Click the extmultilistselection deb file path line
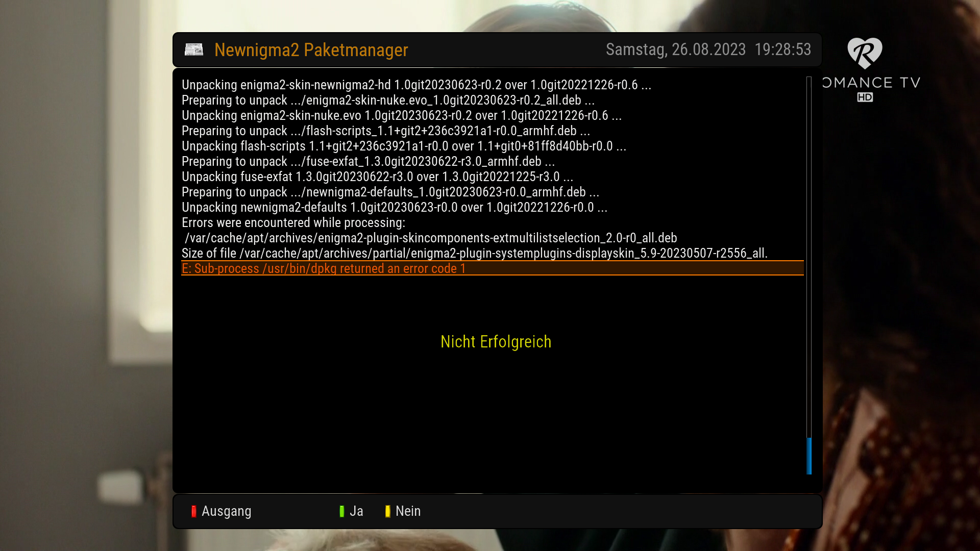Image resolution: width=980 pixels, height=551 pixels. (x=431, y=238)
